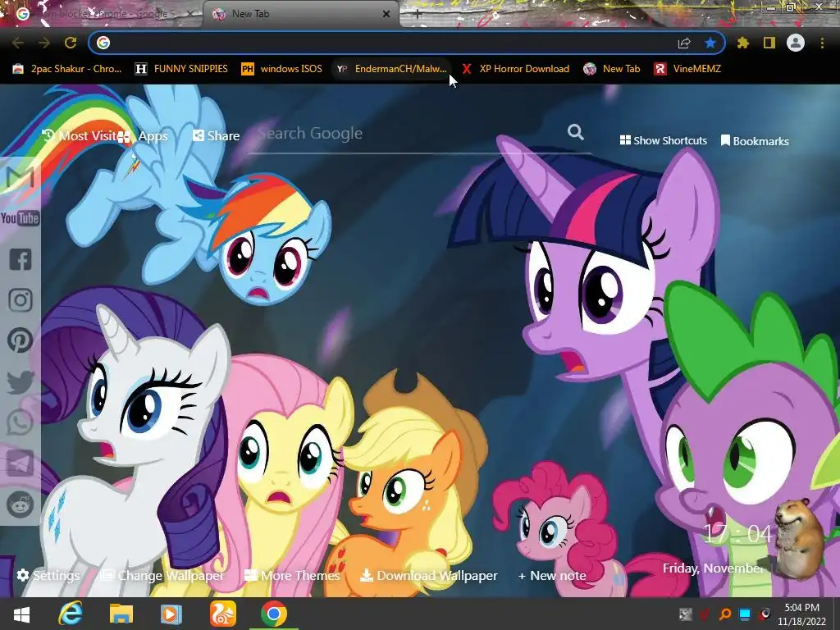Switch to the first Google search tab
The image size is (840, 630).
coord(101,14)
